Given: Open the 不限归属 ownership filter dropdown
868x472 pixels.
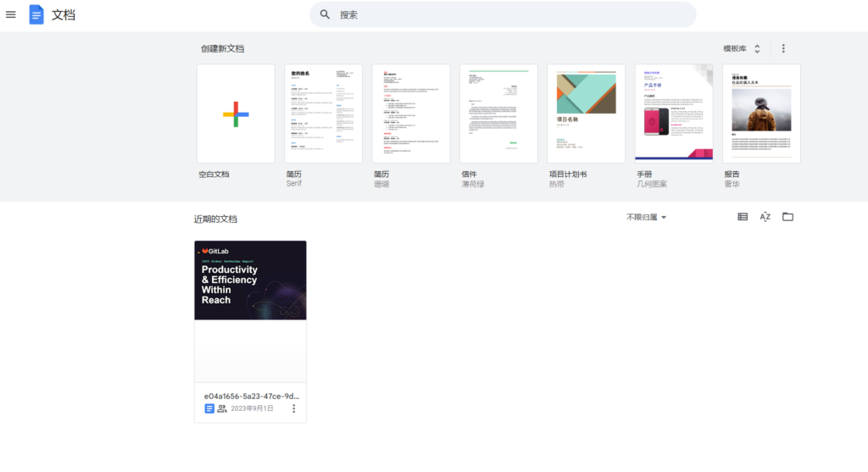Looking at the screenshot, I should [x=646, y=218].
